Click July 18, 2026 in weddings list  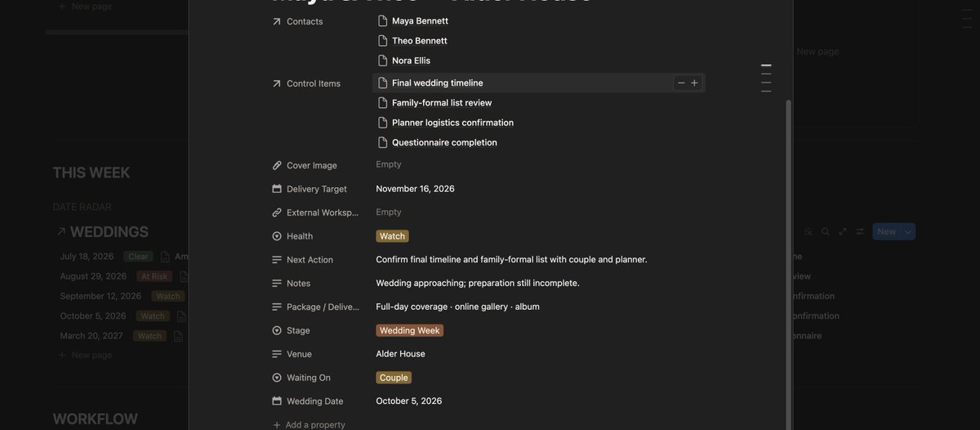(87, 257)
